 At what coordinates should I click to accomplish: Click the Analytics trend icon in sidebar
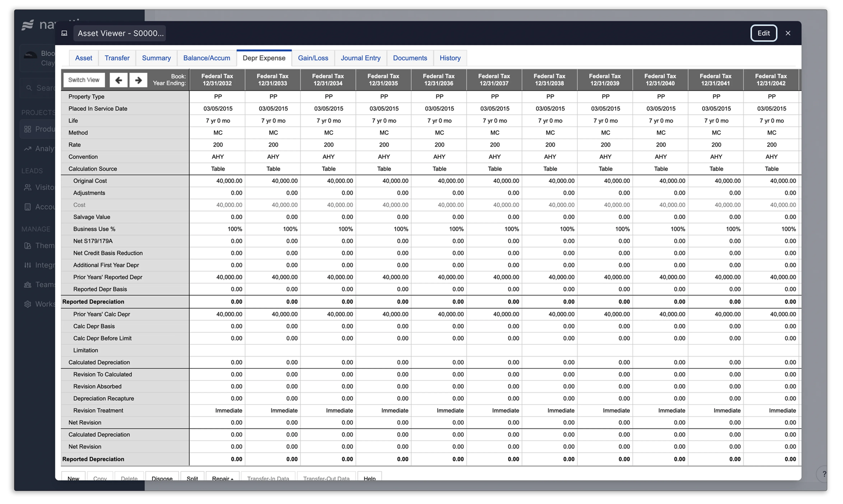28,149
